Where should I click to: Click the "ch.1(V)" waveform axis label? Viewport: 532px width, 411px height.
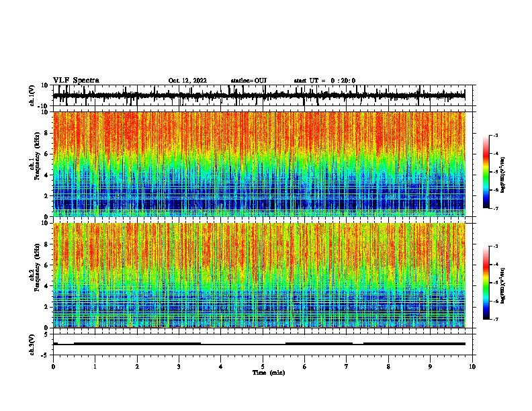point(32,95)
